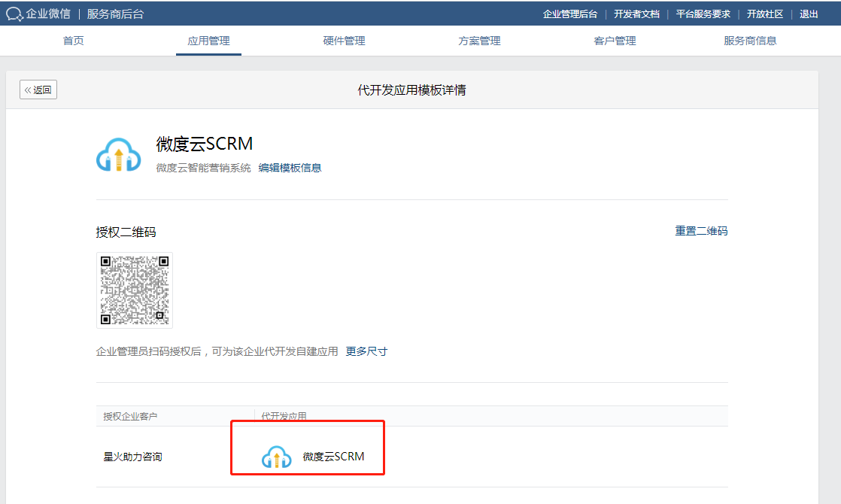This screenshot has width=841, height=504.
Task: Open the 企业管理后台 link
Action: click(569, 14)
